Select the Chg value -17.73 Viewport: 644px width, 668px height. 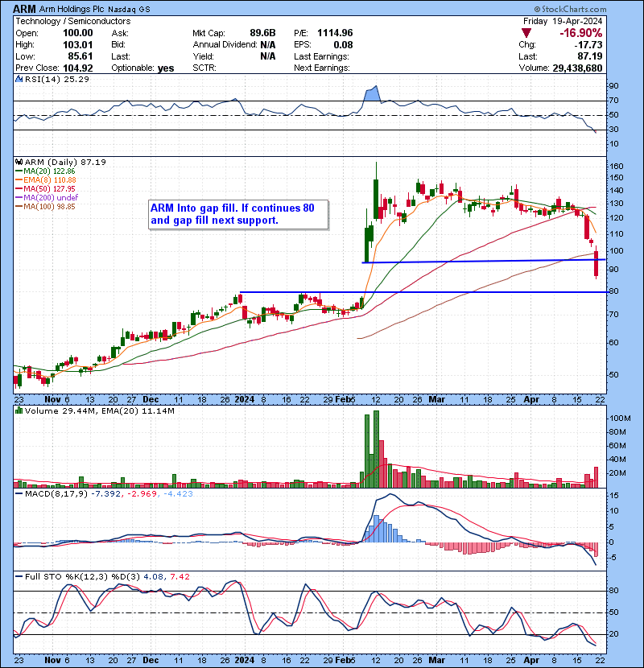(x=588, y=45)
